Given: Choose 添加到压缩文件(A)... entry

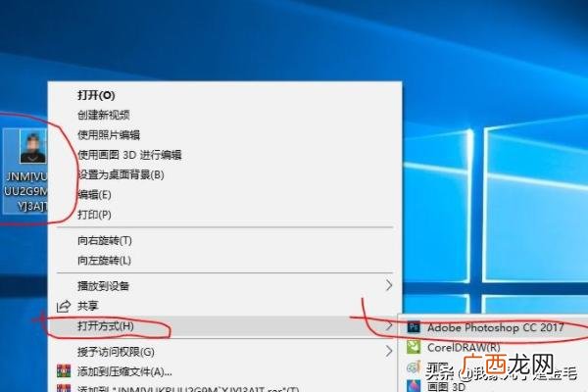Looking at the screenshot, I should pos(124,371).
